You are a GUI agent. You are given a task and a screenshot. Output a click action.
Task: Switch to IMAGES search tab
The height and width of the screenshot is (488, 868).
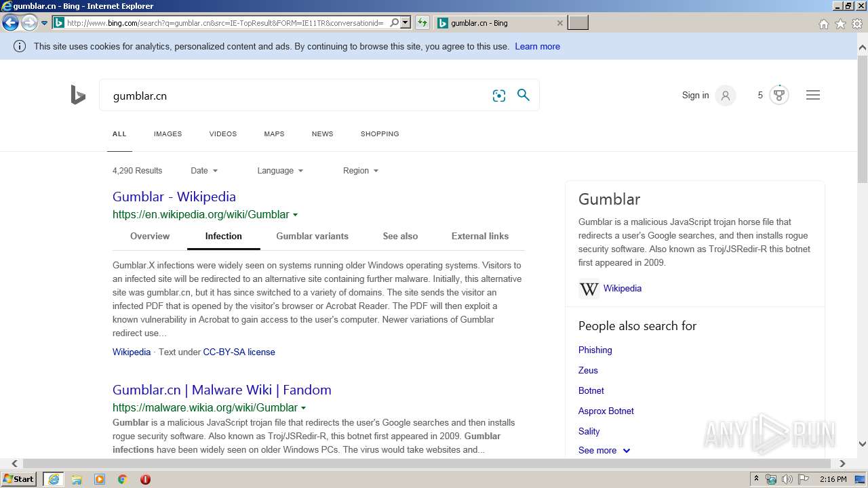tap(167, 134)
